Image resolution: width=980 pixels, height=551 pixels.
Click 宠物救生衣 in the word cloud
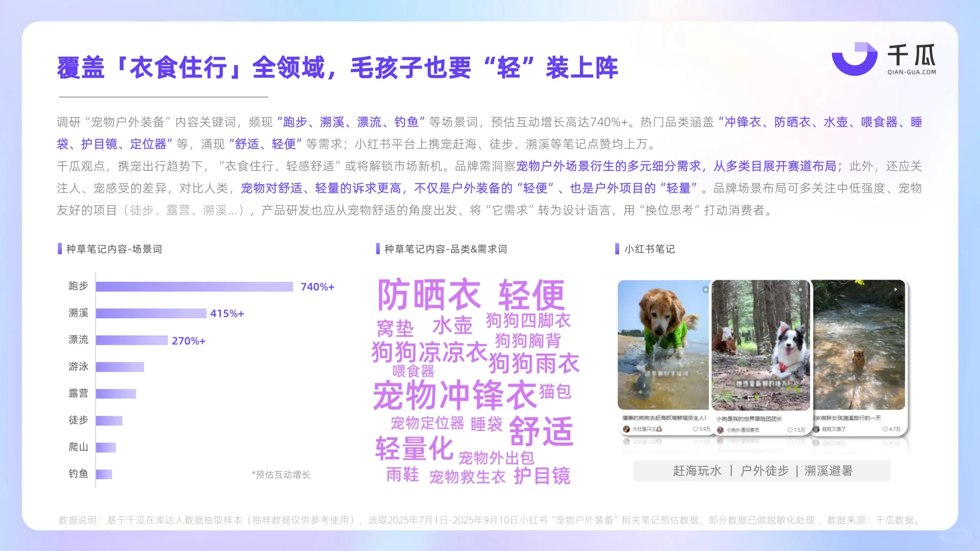(x=467, y=477)
